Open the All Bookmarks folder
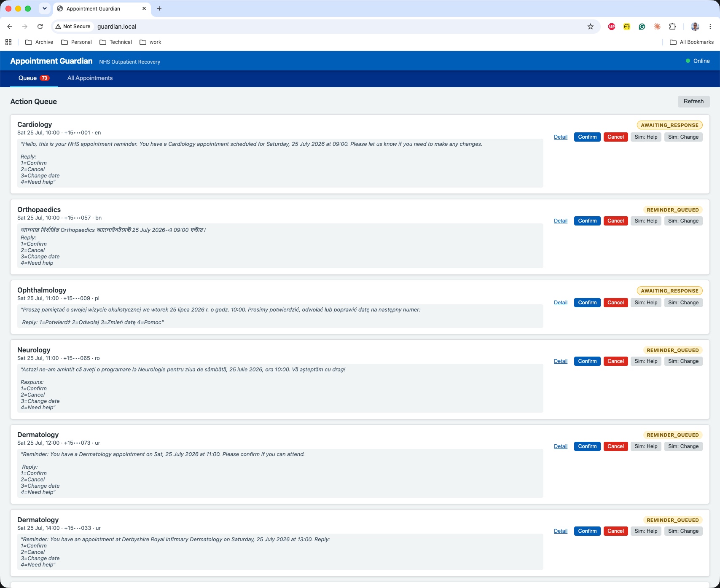 692,42
